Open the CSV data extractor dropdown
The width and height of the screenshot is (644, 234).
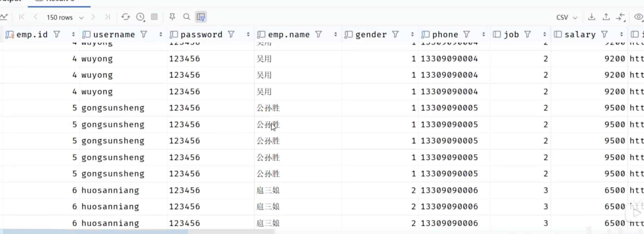tap(567, 17)
